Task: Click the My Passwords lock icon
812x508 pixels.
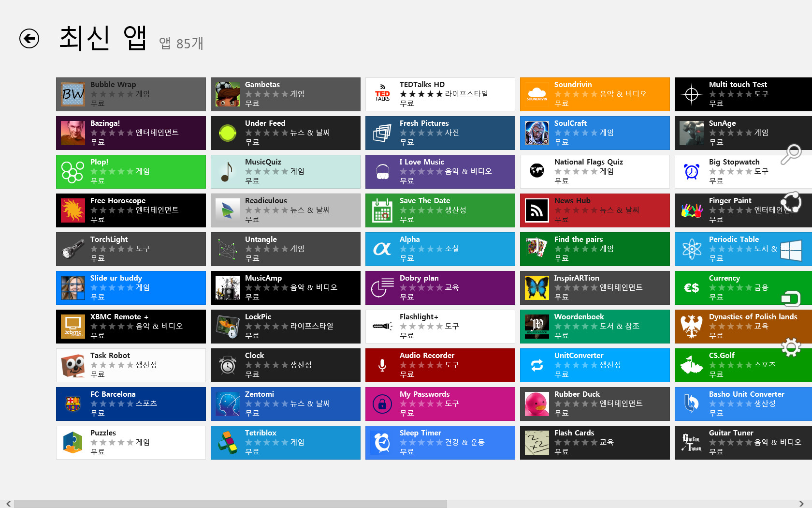Action: (x=382, y=404)
